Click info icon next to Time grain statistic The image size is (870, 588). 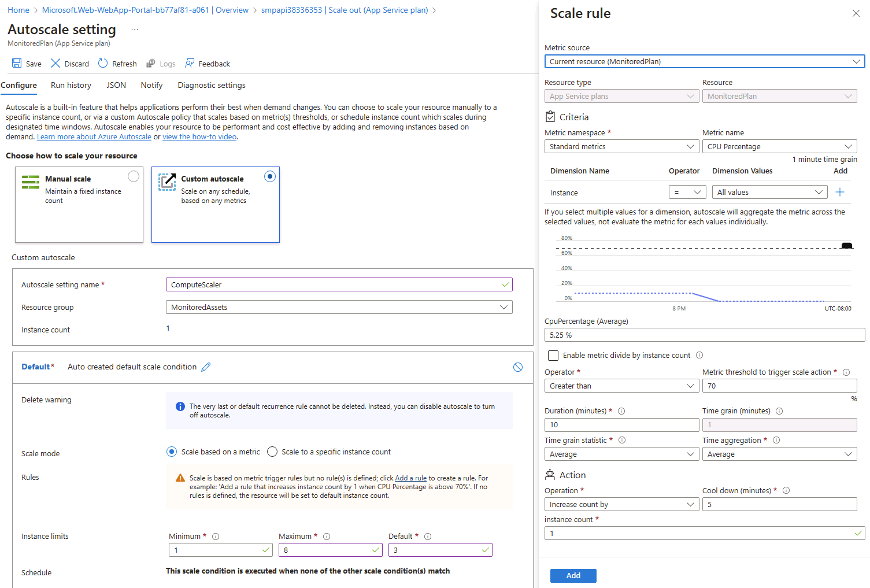pos(622,440)
